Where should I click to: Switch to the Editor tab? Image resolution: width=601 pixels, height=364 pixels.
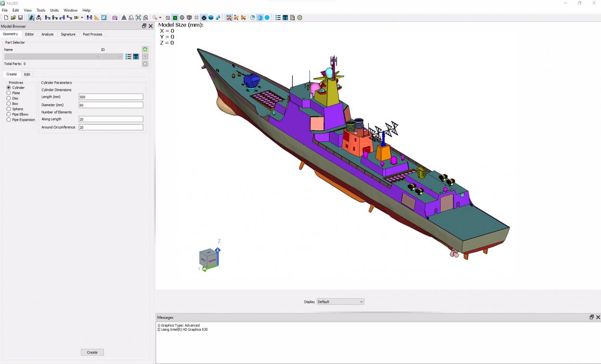pyautogui.click(x=29, y=34)
